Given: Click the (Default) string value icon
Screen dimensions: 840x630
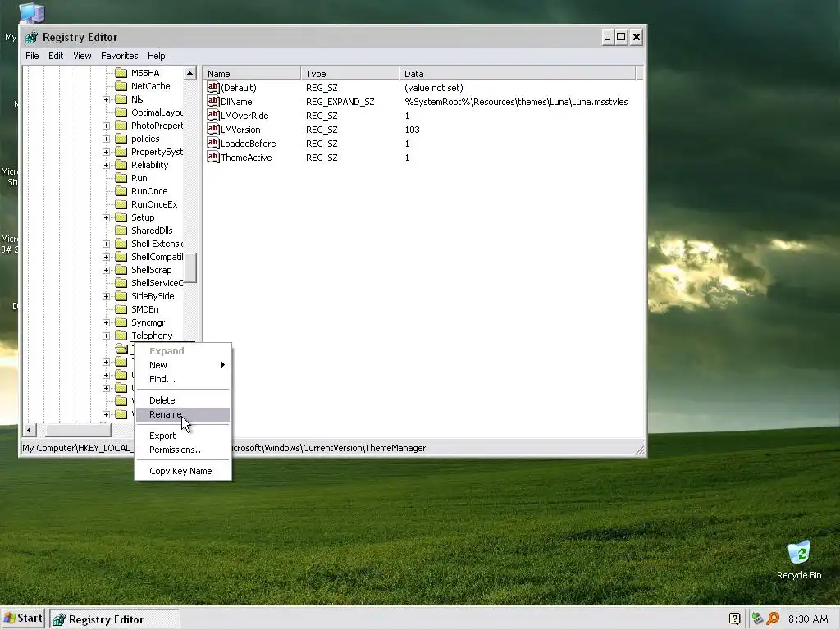Looking at the screenshot, I should (x=213, y=87).
